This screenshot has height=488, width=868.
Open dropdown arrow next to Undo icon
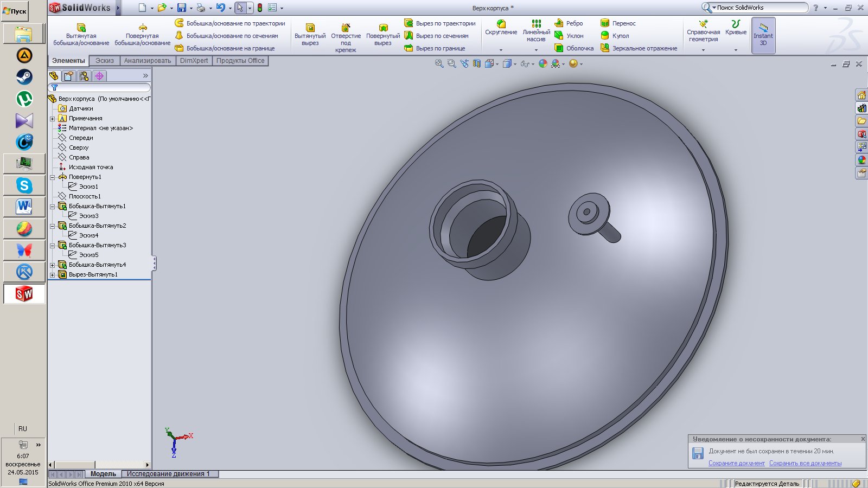[x=230, y=8]
